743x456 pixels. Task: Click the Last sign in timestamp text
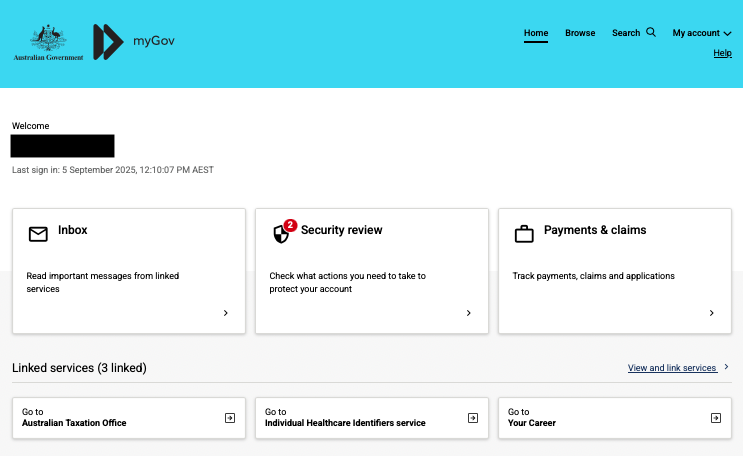(113, 170)
